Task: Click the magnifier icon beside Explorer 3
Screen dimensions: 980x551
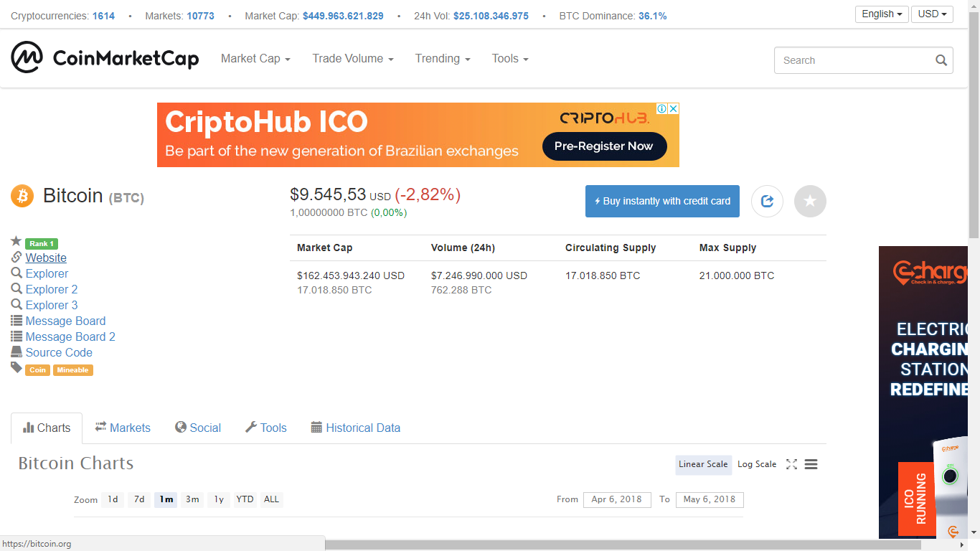Action: coord(17,304)
